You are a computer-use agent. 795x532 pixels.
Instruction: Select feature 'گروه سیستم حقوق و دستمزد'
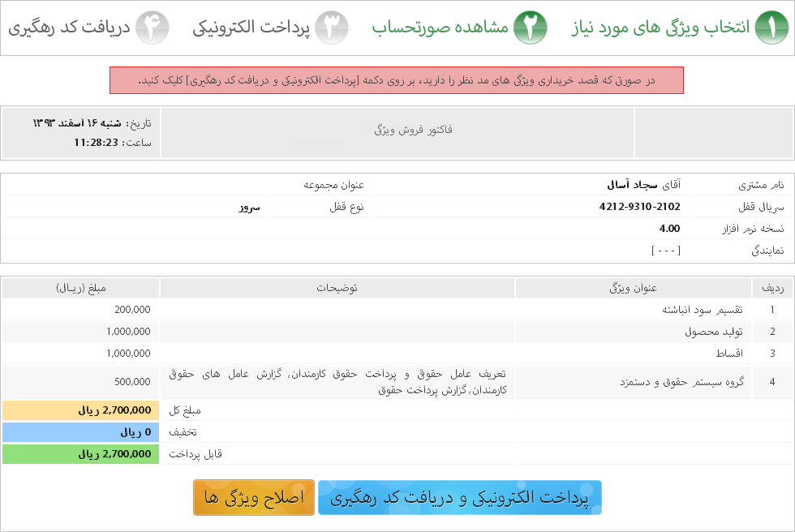coord(681,382)
